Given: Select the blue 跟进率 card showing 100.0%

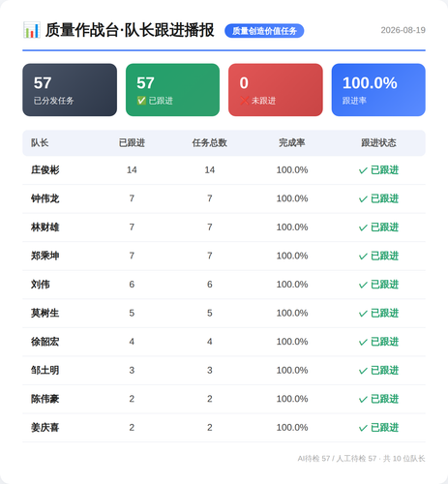Looking at the screenshot, I should [378, 90].
